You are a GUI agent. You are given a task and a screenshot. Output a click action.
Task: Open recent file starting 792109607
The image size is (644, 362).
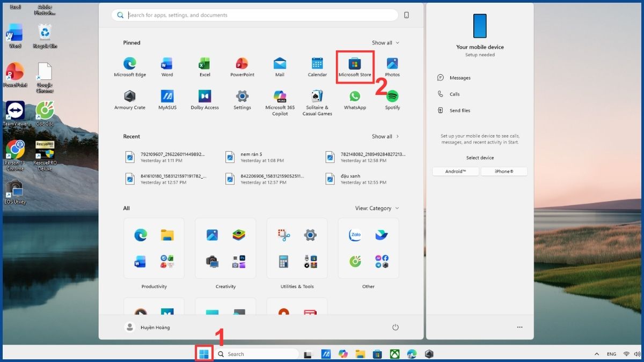[x=166, y=157]
